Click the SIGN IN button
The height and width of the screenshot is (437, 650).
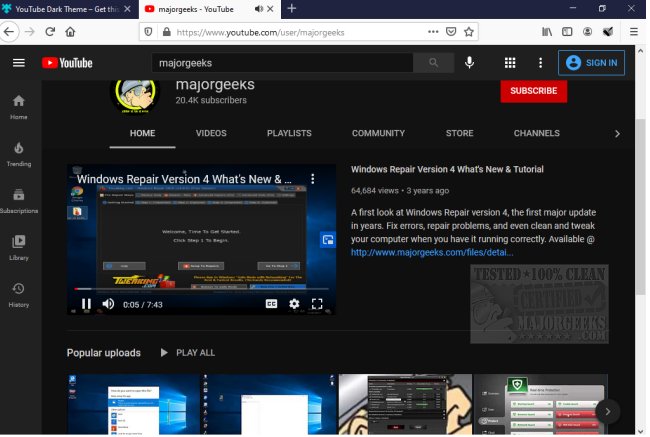[591, 63]
